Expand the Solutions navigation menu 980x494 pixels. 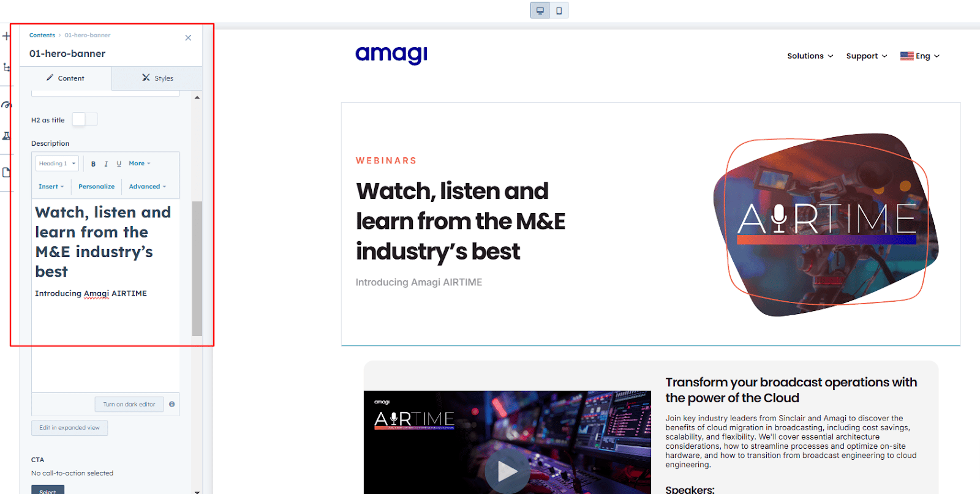pos(810,56)
